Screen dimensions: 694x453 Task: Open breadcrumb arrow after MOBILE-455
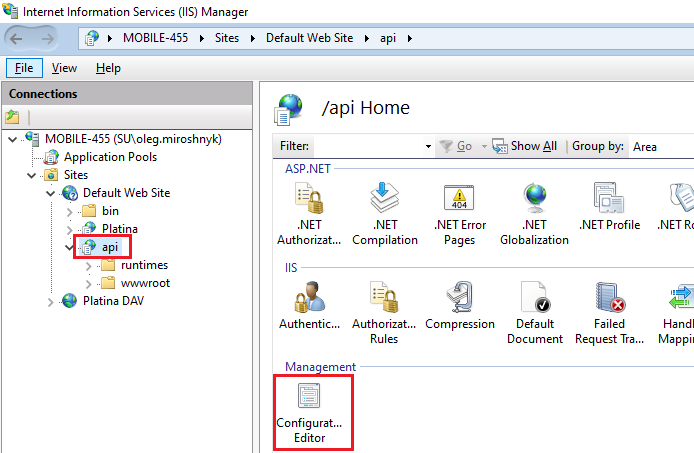202,39
